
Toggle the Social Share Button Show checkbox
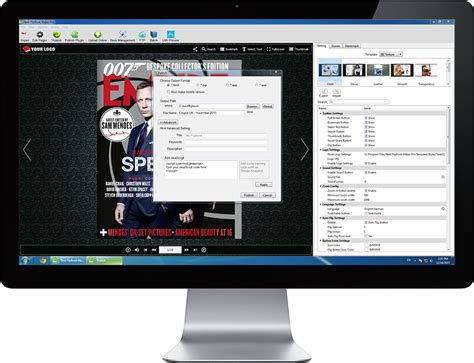pos(366,141)
